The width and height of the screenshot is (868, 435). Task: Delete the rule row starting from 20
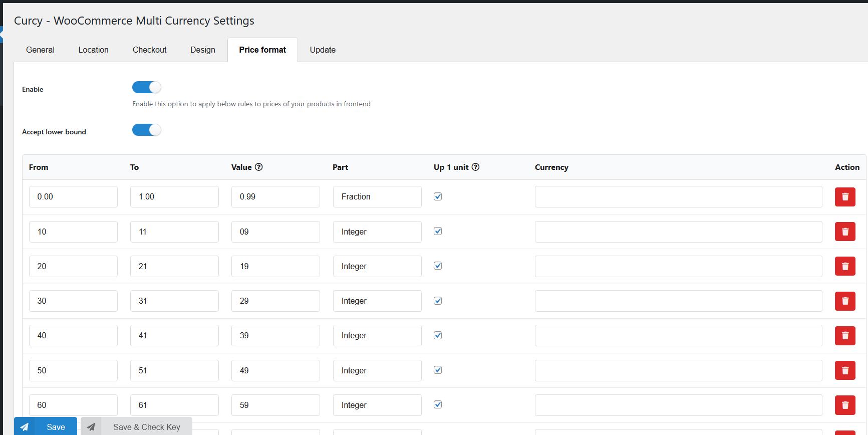point(845,266)
